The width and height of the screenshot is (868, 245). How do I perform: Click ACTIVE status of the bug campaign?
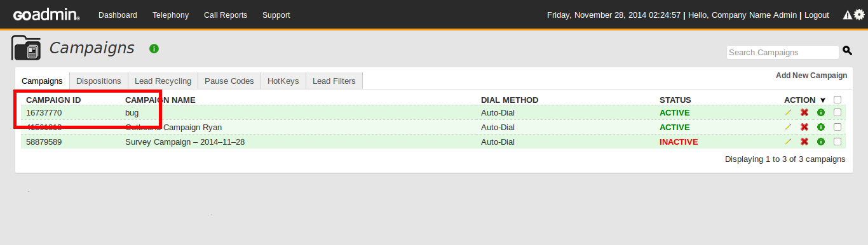click(675, 112)
